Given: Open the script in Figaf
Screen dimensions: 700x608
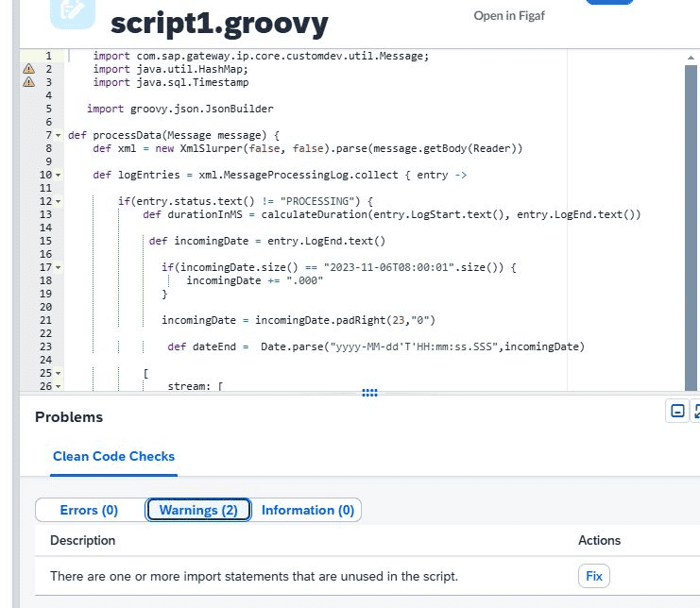Looking at the screenshot, I should (509, 16).
